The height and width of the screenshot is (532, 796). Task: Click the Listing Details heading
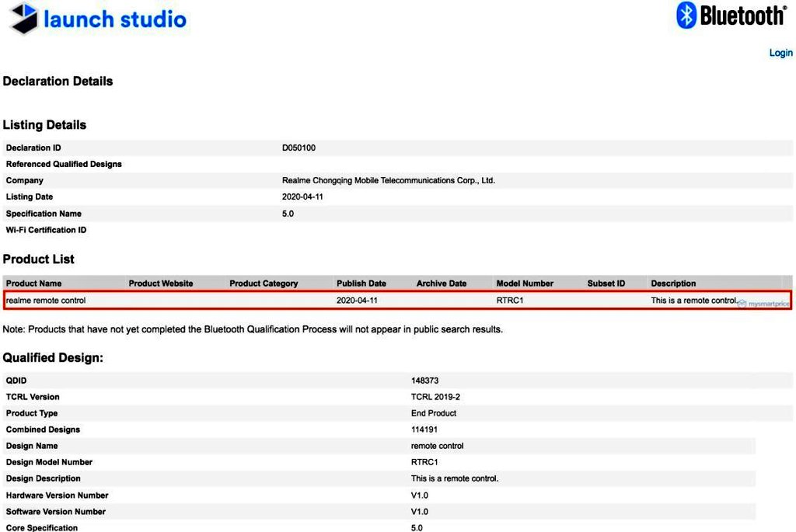44,125
